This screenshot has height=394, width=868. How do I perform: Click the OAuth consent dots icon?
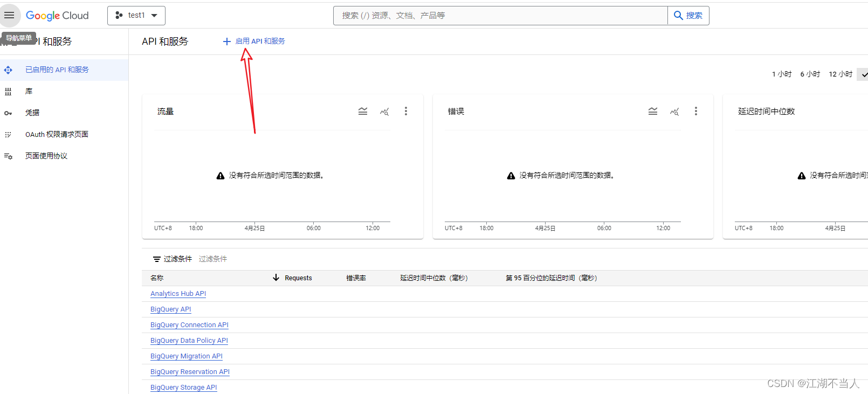pos(8,135)
